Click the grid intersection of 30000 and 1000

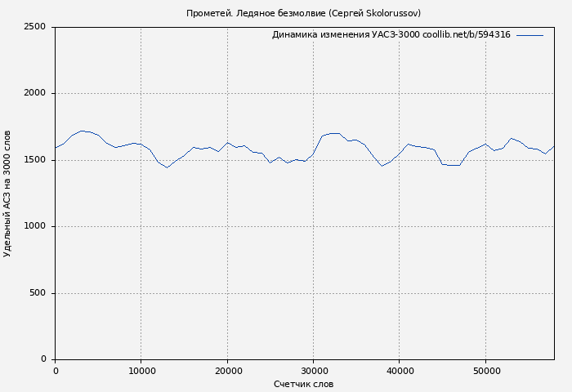tap(313, 227)
